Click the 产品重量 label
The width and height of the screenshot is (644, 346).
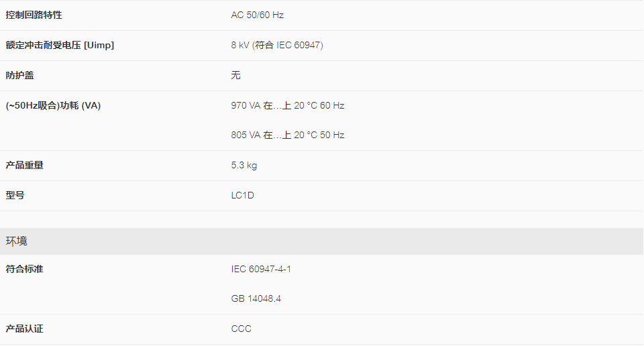[24, 166]
